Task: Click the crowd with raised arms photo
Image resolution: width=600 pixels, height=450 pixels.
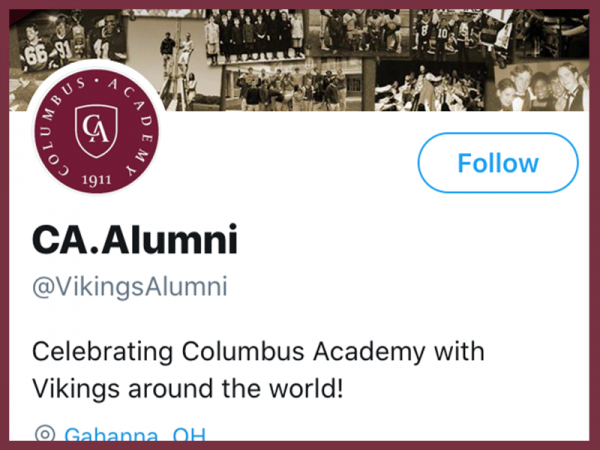Action: pos(425,88)
